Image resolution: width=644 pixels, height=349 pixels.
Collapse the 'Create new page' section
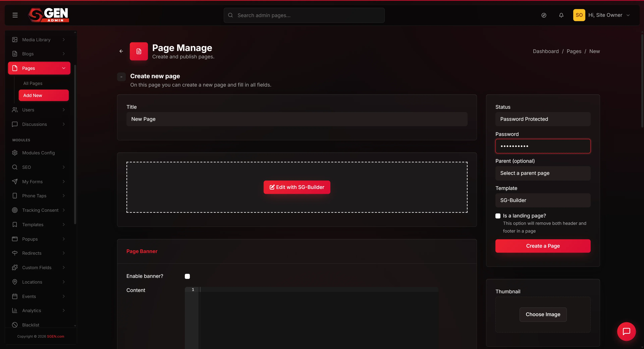[x=121, y=77]
